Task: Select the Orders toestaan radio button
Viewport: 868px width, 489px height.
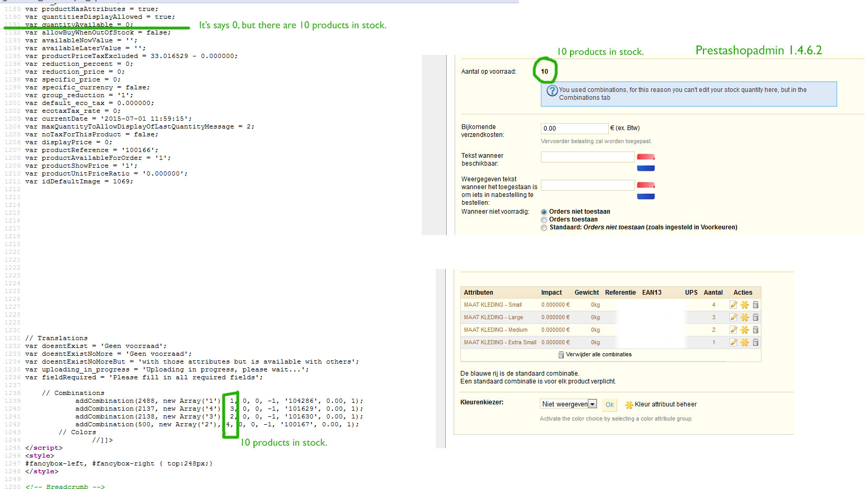Action: [544, 220]
